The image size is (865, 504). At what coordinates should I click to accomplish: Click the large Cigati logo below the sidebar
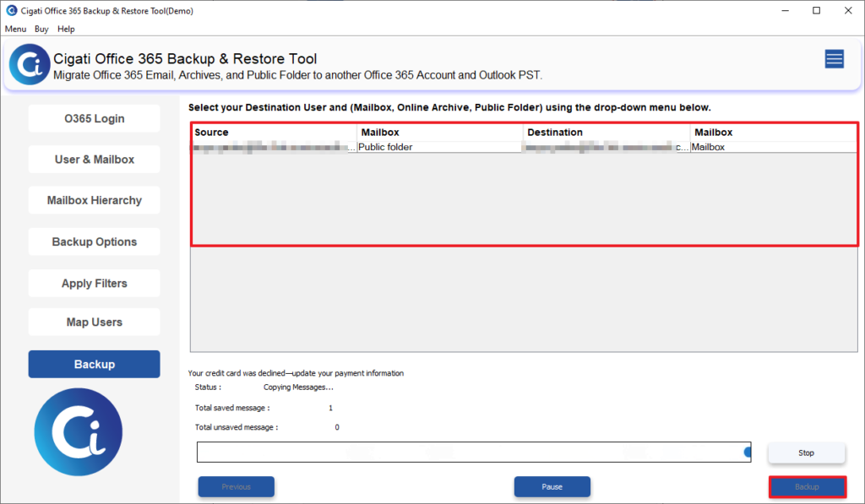[79, 431]
